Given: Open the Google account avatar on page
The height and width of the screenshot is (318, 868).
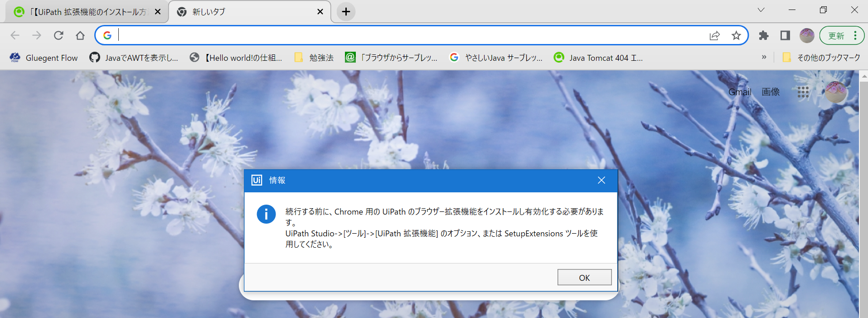Looking at the screenshot, I should point(835,92).
